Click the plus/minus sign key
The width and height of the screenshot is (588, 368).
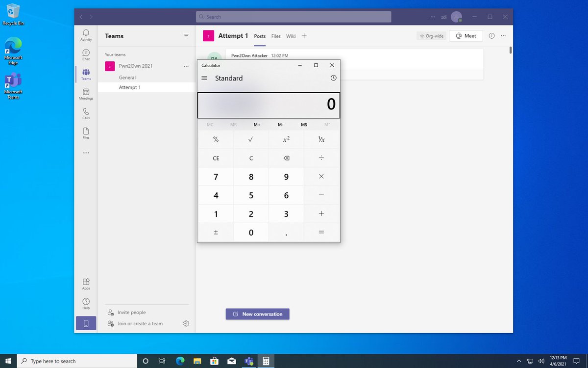pyautogui.click(x=216, y=232)
